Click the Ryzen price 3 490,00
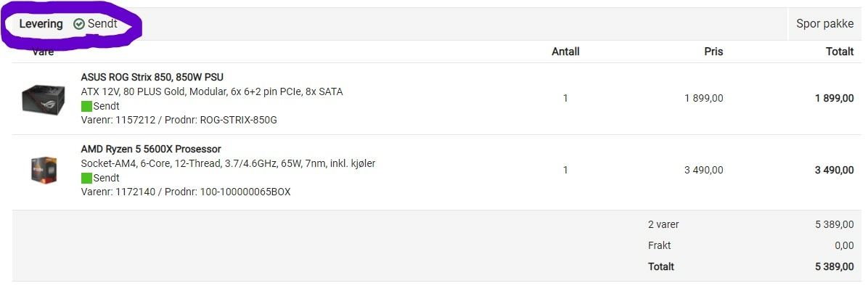 (x=703, y=170)
